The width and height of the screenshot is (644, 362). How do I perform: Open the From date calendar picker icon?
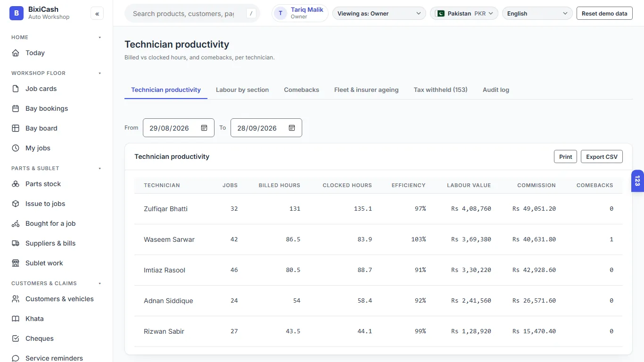pyautogui.click(x=204, y=128)
